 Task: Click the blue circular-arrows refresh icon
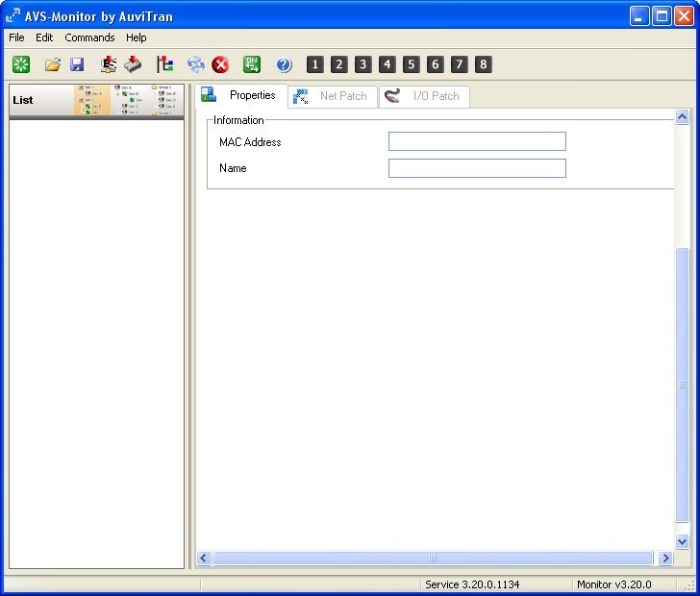[x=196, y=64]
